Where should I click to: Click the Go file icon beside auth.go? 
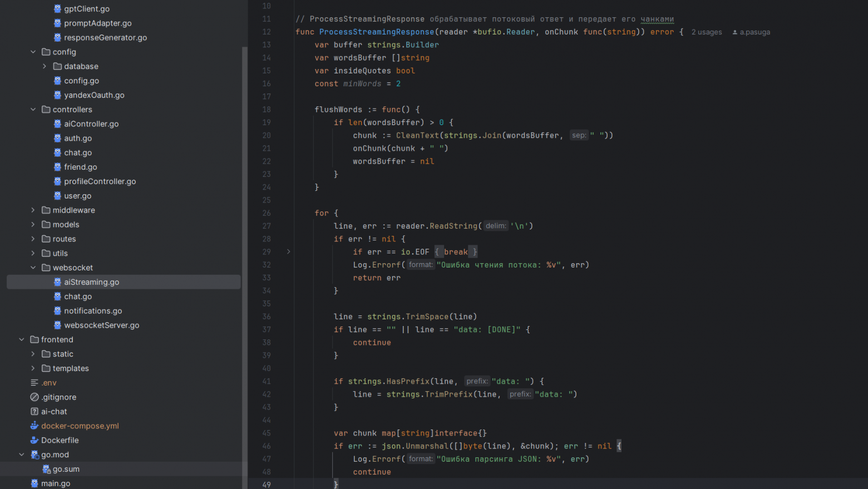click(57, 139)
